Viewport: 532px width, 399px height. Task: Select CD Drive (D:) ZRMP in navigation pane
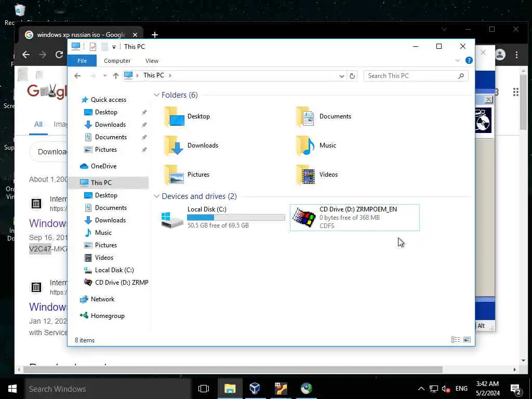(116, 283)
